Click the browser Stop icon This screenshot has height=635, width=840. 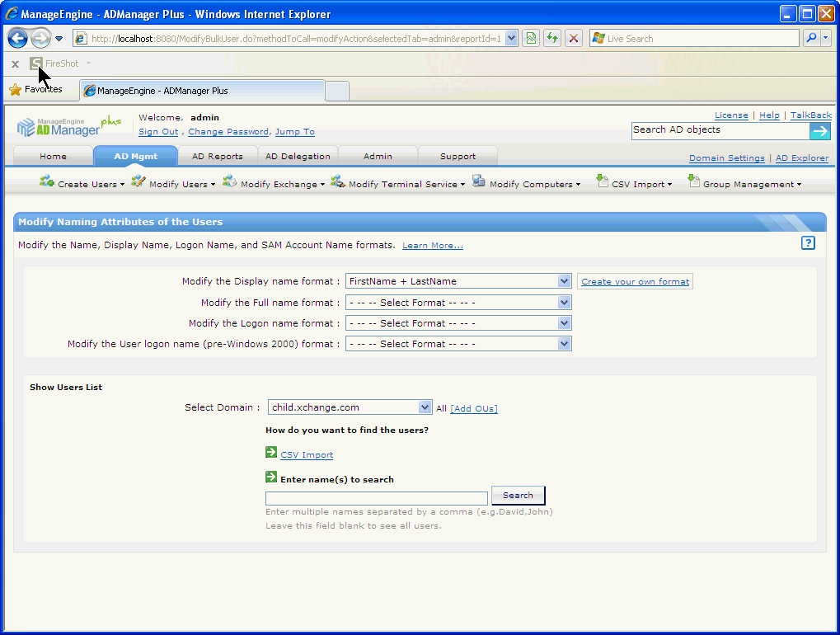point(574,38)
